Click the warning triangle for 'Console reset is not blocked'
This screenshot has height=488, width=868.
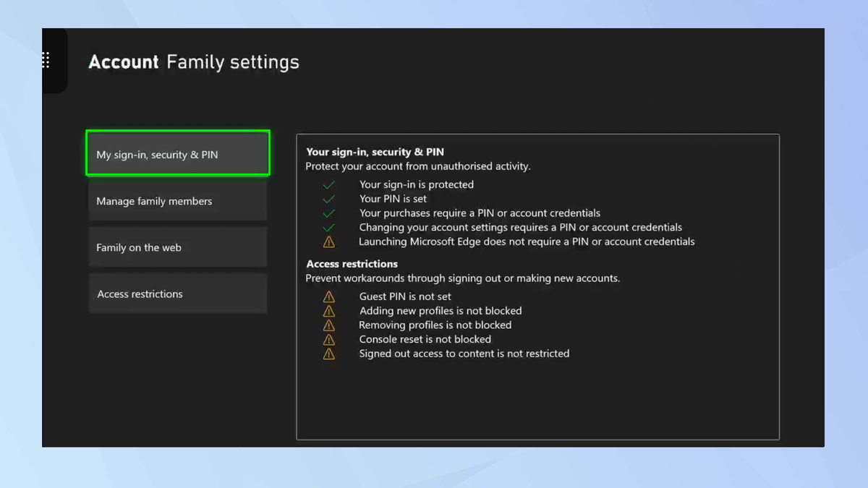328,339
